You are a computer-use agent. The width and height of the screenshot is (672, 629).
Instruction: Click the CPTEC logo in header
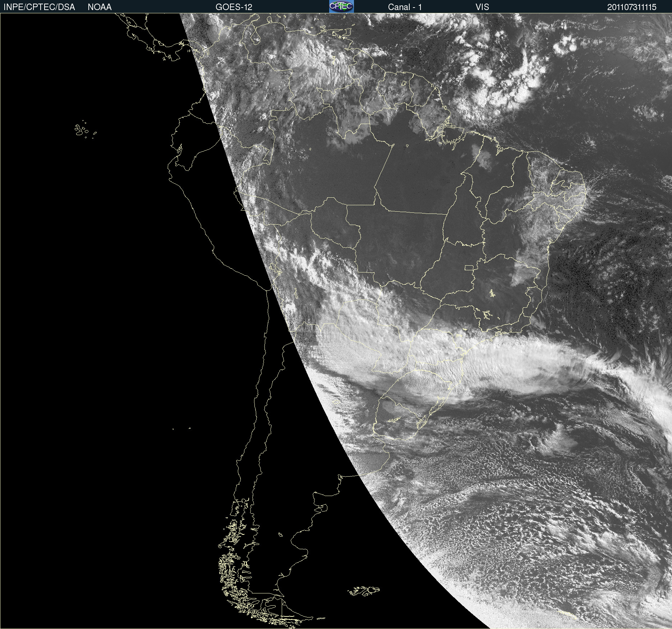[341, 6]
